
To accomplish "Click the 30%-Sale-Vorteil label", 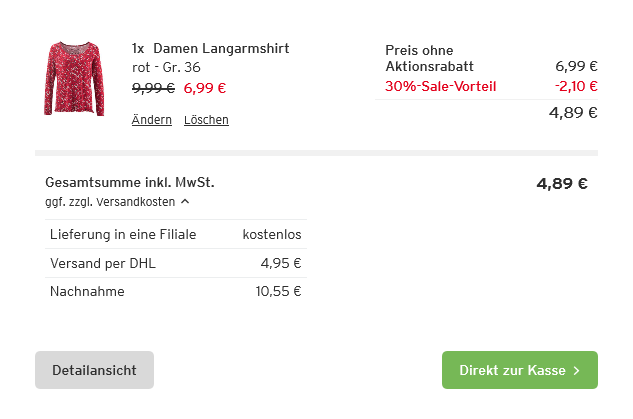I will pos(440,86).
